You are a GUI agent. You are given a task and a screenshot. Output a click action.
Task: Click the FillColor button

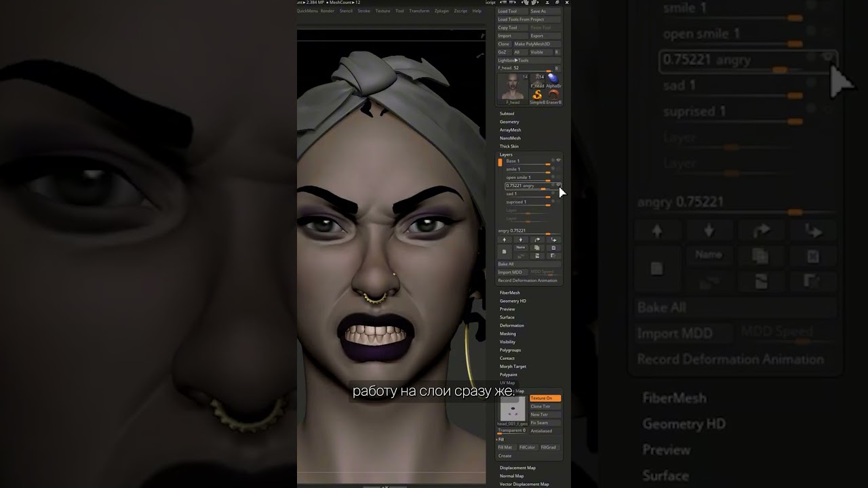pyautogui.click(x=528, y=447)
